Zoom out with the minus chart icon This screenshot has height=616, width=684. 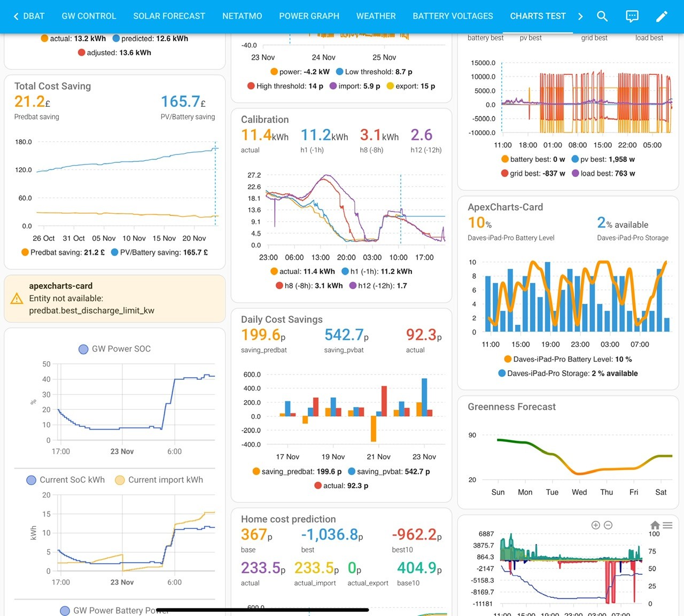(608, 525)
